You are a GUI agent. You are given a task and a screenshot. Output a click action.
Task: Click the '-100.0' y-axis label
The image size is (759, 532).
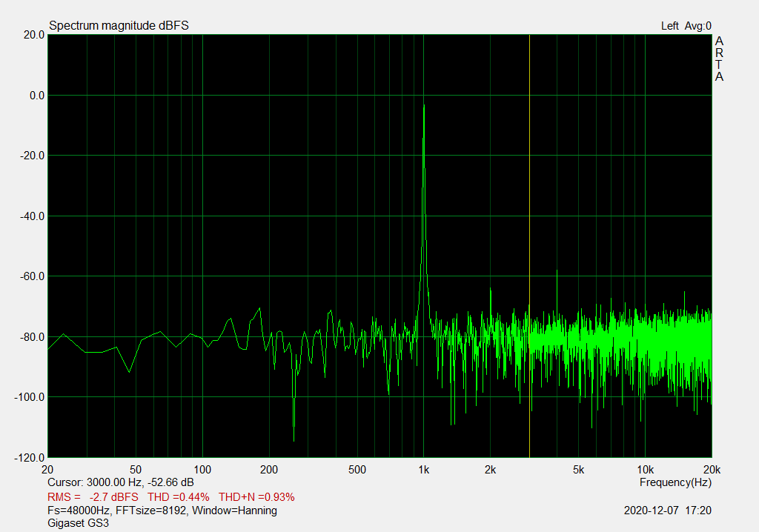click(30, 397)
